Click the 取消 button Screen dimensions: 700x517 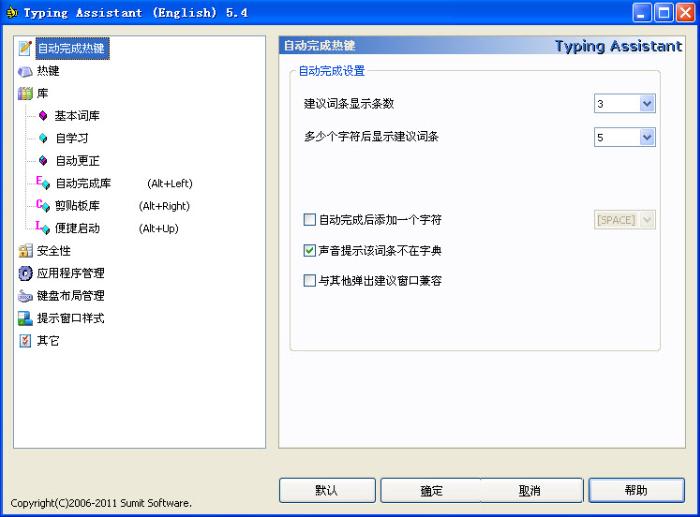pos(530,490)
